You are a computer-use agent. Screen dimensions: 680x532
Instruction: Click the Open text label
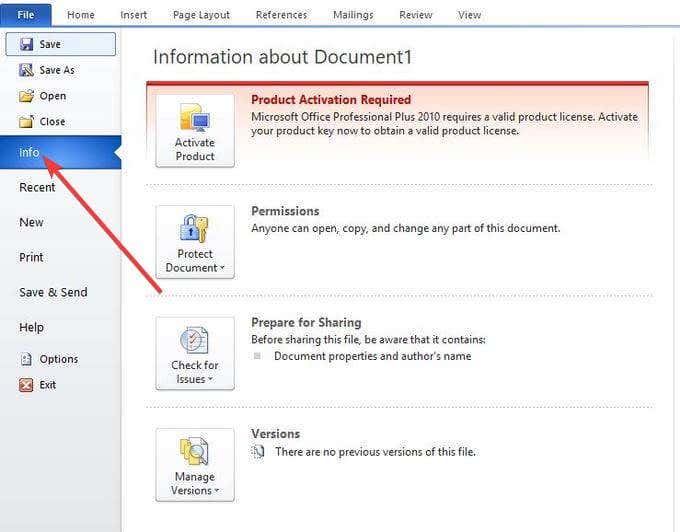click(53, 96)
